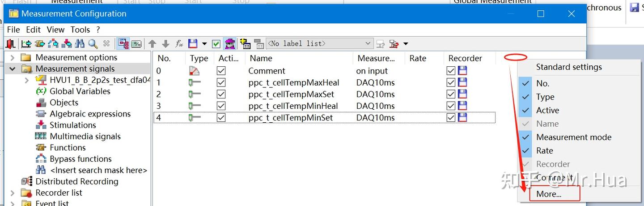The height and width of the screenshot is (206, 644).
Task: Click the blue floppy disk toolbar icon
Action: pos(193,43)
